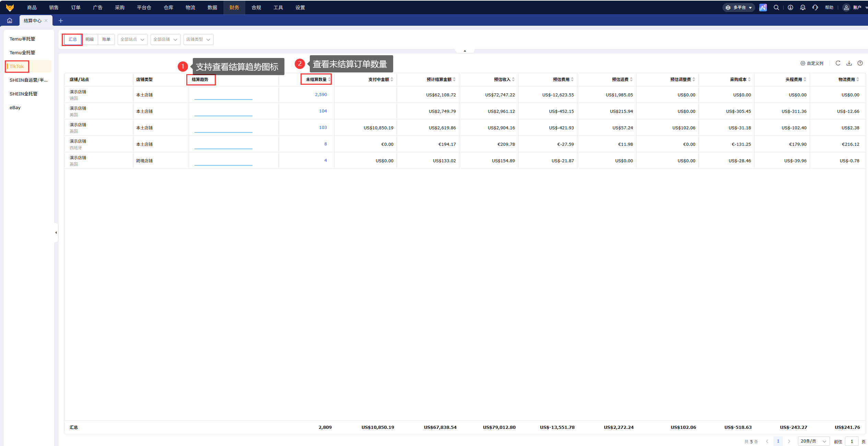Open table help question-mark icon
The height and width of the screenshot is (446, 868).
[x=860, y=63]
